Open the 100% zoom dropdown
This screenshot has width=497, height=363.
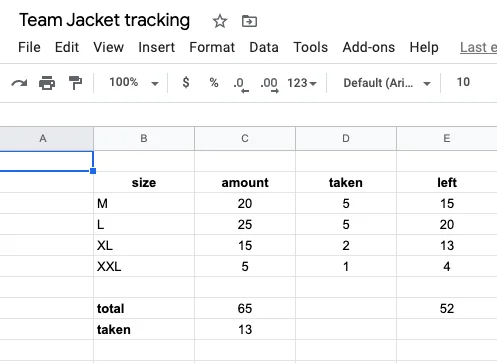coord(133,82)
